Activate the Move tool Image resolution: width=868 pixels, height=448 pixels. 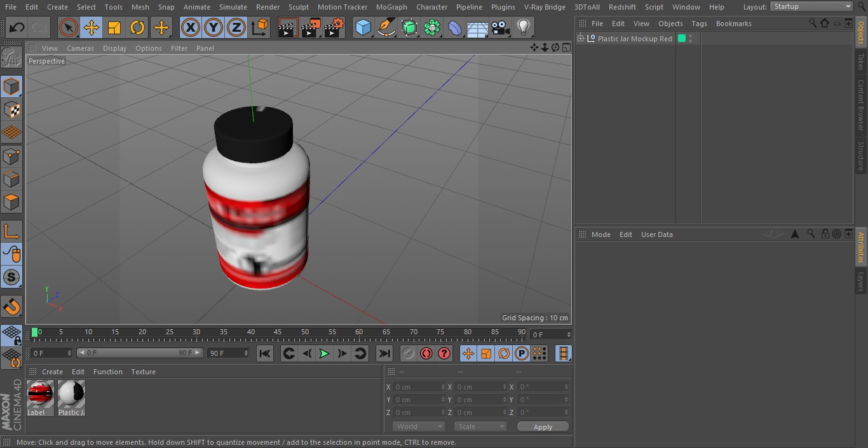(x=92, y=28)
